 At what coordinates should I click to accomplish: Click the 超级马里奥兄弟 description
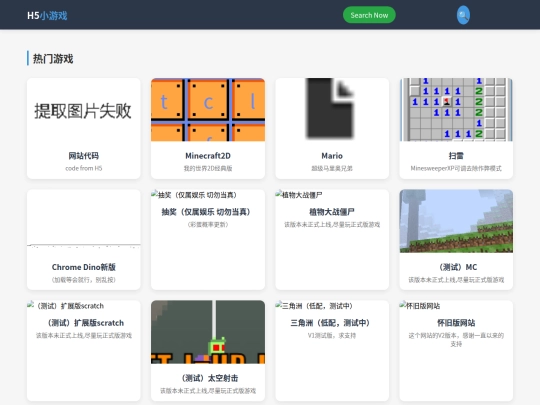point(332,168)
